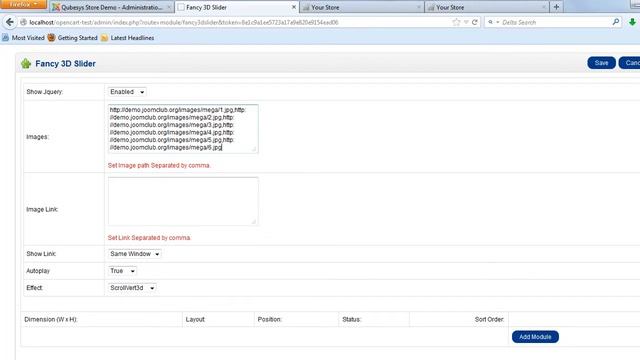Open a new browser tab
Viewport: 640px width, 360px height.
556,7
